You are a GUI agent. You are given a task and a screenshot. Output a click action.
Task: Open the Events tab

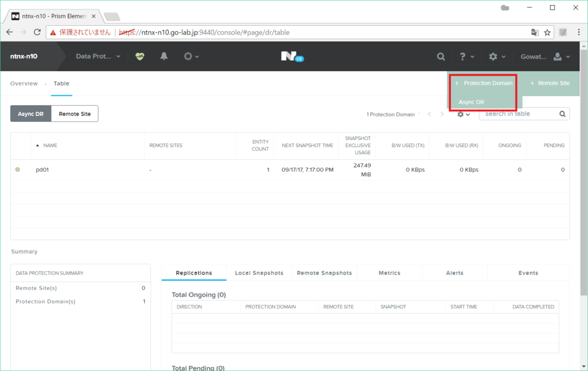click(528, 273)
